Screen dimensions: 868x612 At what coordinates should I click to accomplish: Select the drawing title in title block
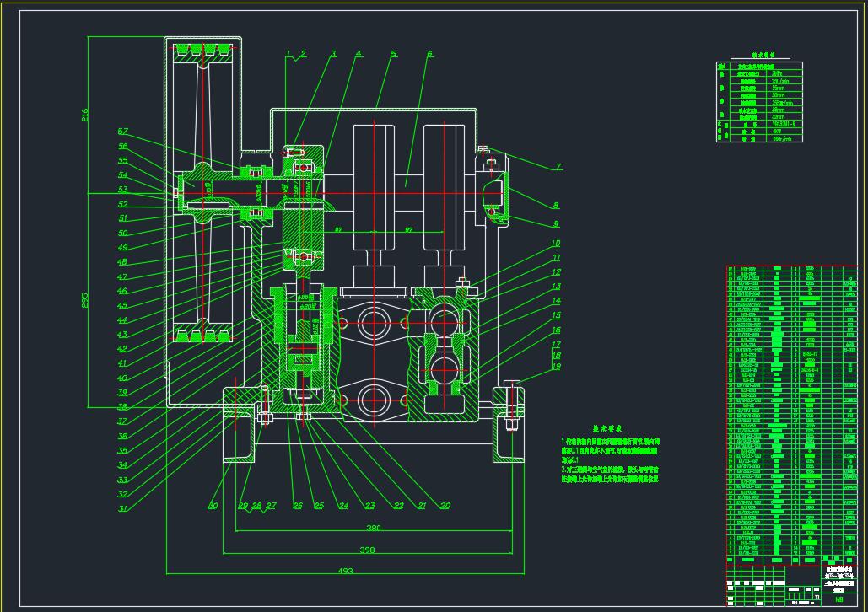838,583
